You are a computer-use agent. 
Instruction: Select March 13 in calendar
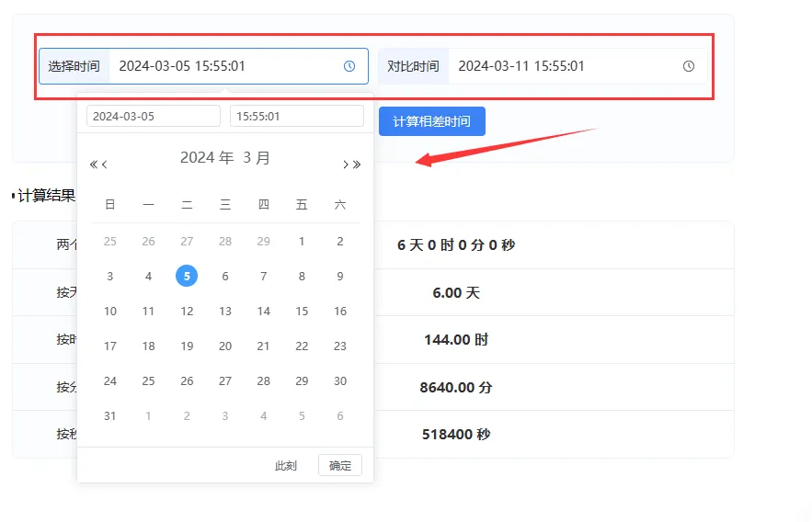(x=225, y=311)
